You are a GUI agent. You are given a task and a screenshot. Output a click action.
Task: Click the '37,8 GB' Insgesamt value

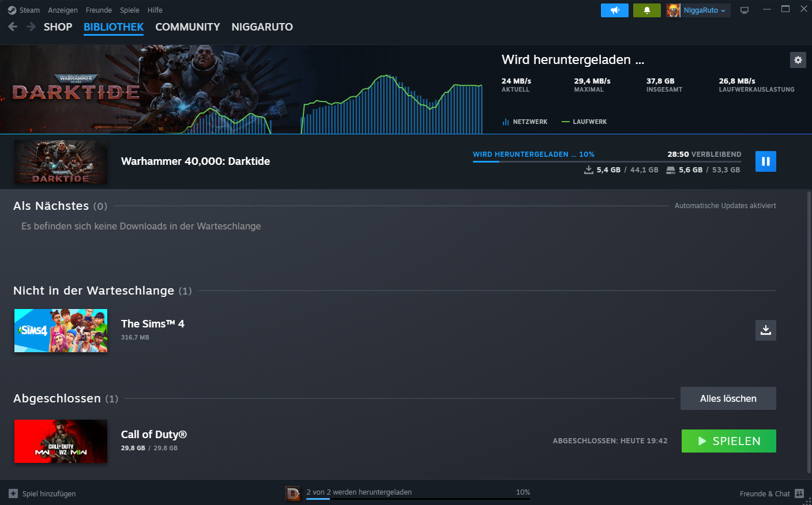660,81
